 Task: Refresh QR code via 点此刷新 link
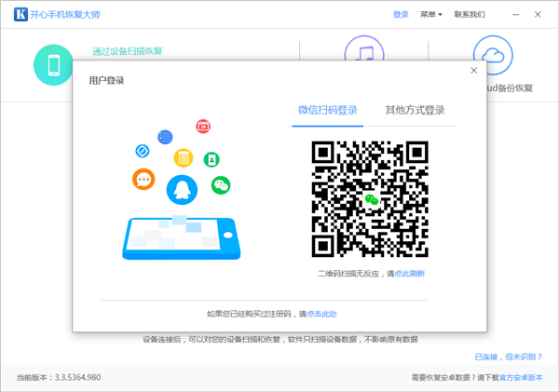[x=410, y=274]
